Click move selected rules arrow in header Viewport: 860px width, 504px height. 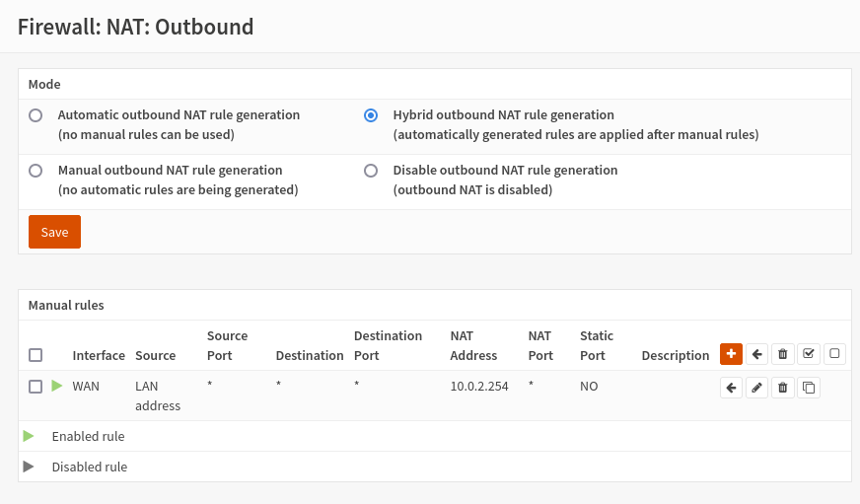756,354
